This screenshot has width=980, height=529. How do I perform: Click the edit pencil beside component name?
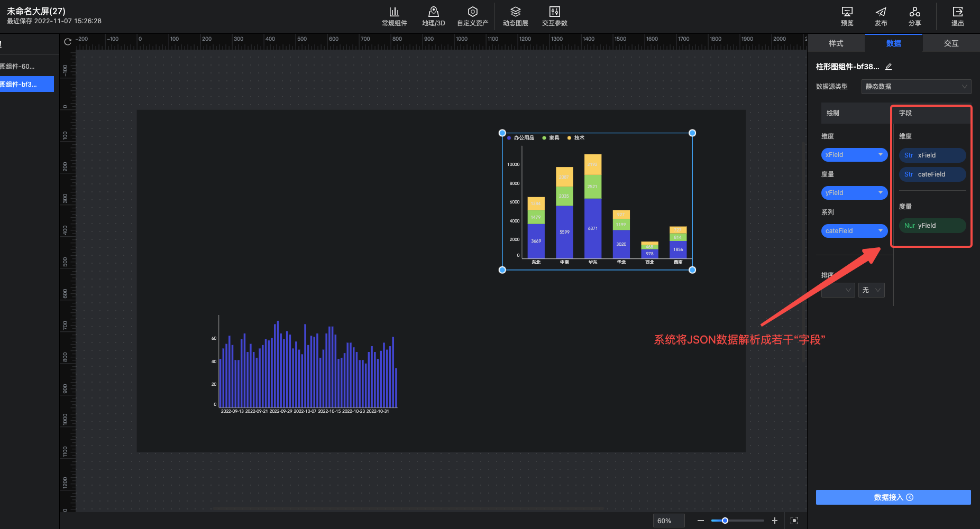click(889, 67)
